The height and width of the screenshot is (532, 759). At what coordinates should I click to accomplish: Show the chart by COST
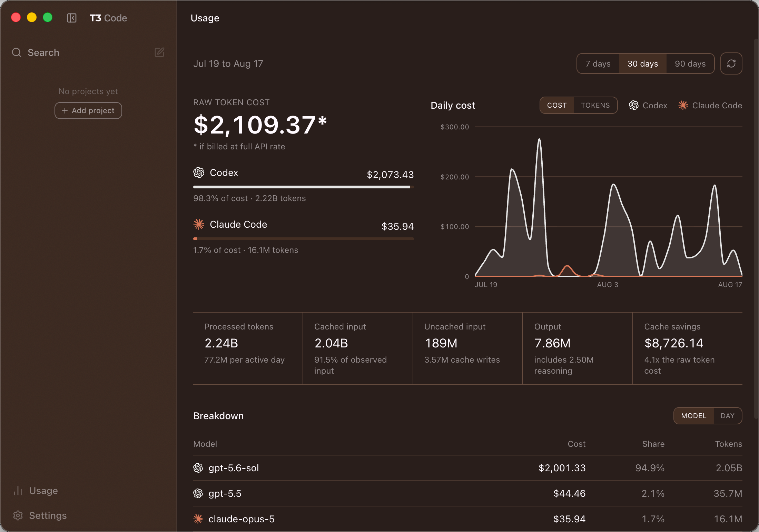coord(557,105)
